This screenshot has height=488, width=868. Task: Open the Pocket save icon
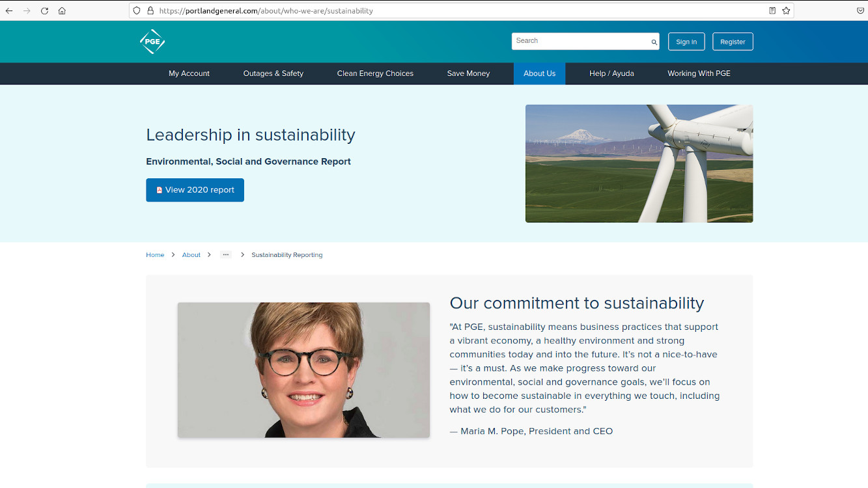coord(860,10)
